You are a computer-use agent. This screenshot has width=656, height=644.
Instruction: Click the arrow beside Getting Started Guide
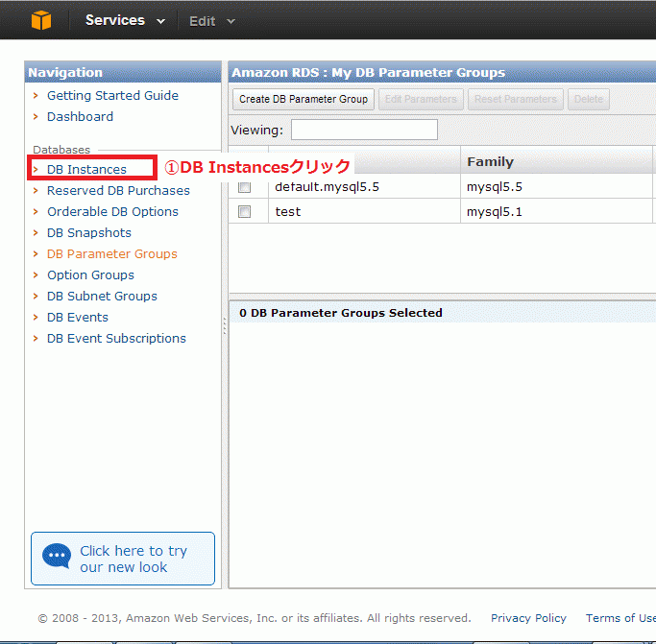tap(36, 95)
